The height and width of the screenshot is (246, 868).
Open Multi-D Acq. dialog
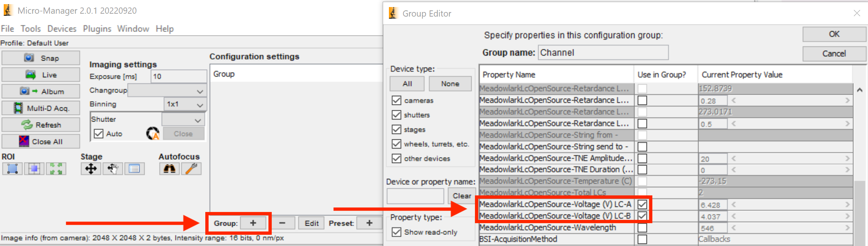tap(41, 108)
